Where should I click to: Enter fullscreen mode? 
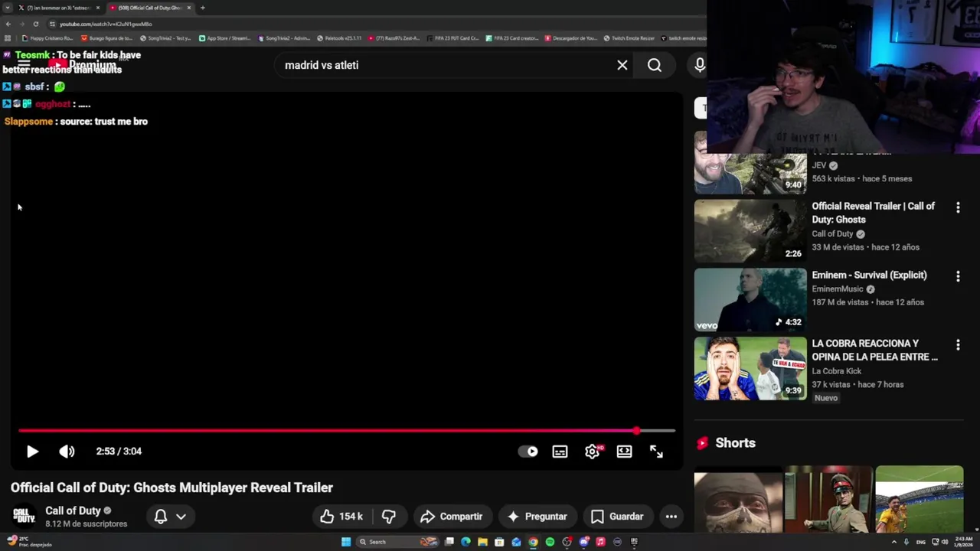point(656,452)
